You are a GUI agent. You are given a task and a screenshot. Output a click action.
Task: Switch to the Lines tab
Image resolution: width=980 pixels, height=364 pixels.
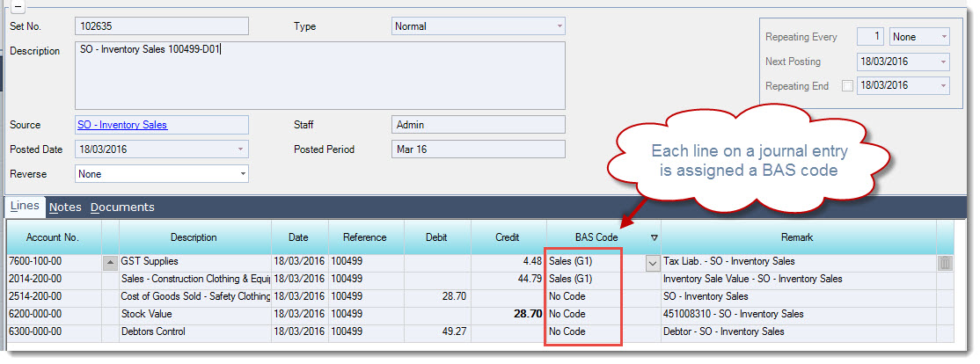point(25,206)
